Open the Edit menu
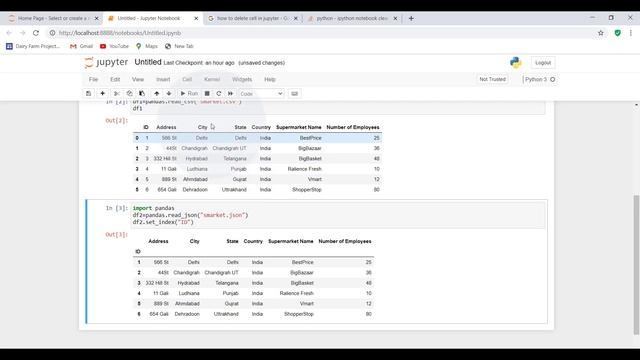640x360 pixels. point(115,79)
